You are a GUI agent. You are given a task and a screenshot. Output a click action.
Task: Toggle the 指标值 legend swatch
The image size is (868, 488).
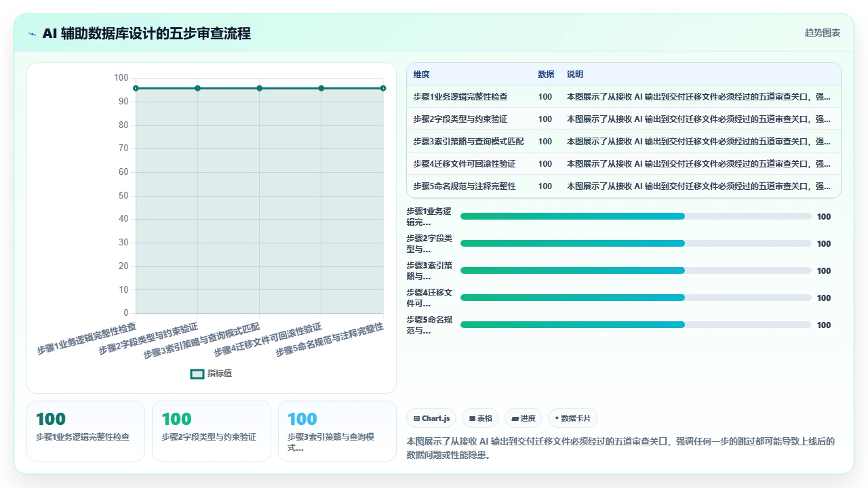(x=197, y=373)
